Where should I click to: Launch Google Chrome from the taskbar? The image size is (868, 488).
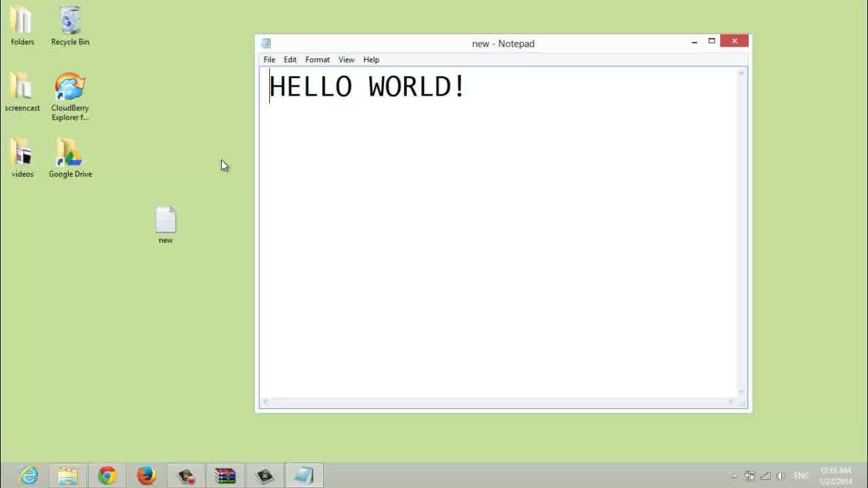(108, 474)
